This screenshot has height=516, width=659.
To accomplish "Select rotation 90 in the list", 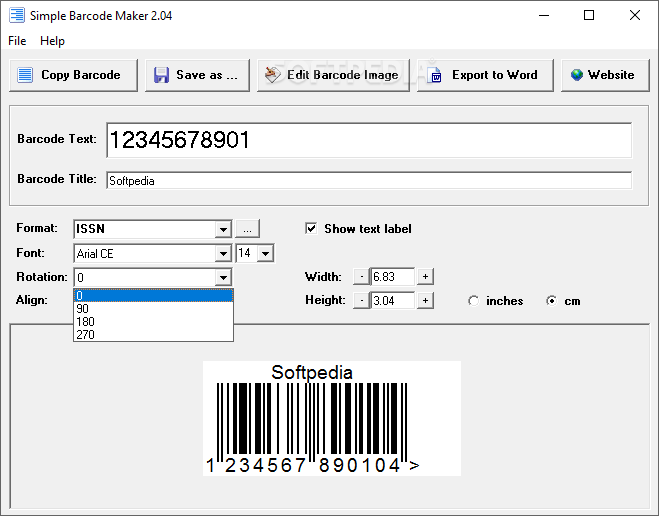I will point(153,309).
